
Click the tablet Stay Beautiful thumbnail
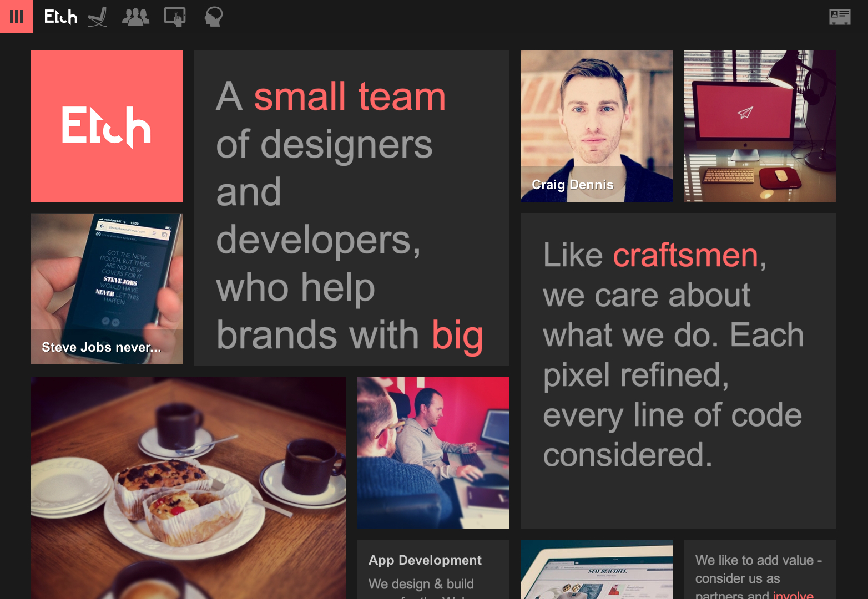coord(596,570)
